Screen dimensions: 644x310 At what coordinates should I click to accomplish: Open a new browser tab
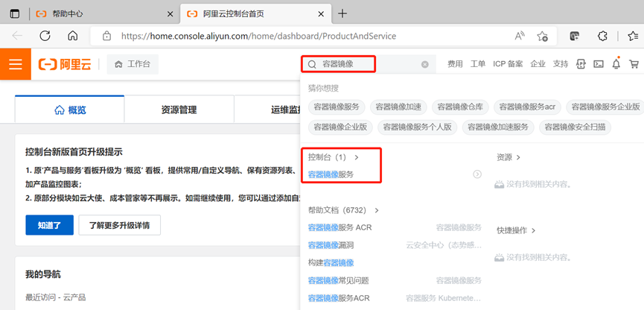tap(342, 14)
